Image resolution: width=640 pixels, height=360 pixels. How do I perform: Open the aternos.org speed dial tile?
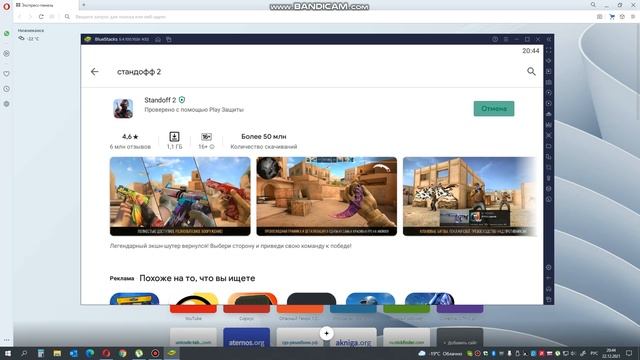click(247, 338)
